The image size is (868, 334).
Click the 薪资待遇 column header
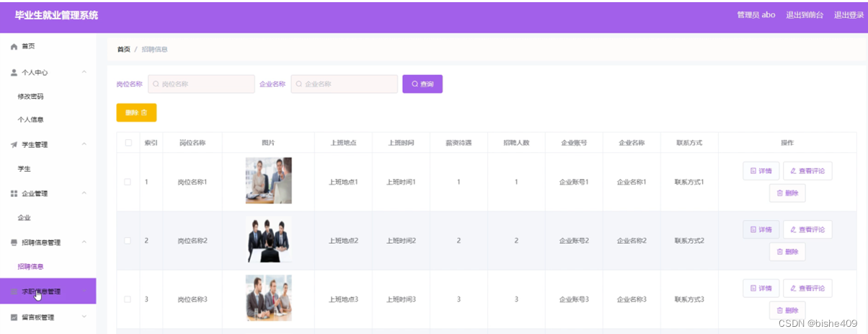[x=459, y=143]
